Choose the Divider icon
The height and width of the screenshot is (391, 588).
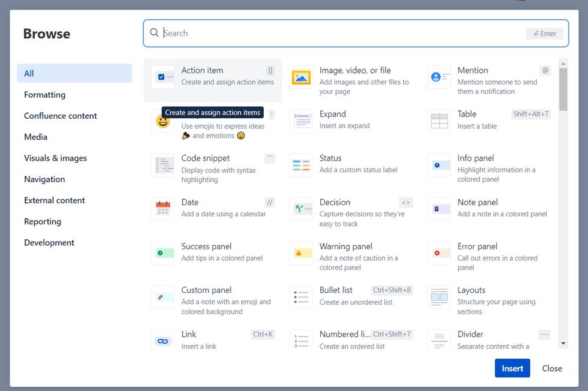(438, 340)
